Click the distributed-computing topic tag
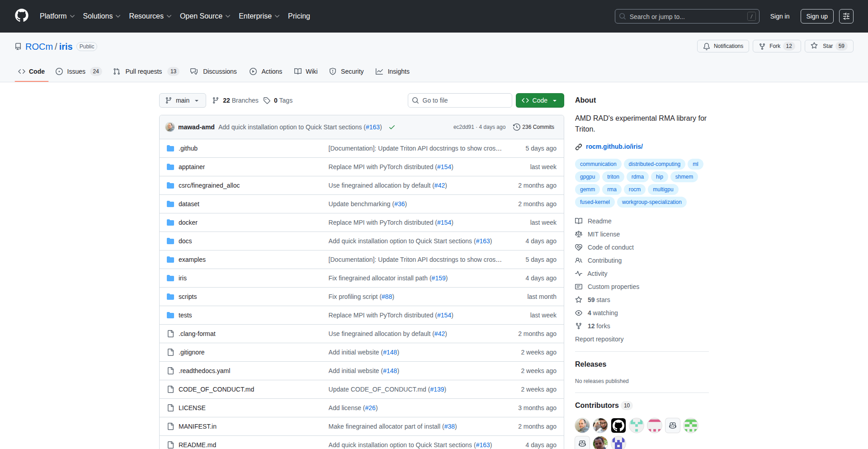This screenshot has height=449, width=868. (654, 164)
